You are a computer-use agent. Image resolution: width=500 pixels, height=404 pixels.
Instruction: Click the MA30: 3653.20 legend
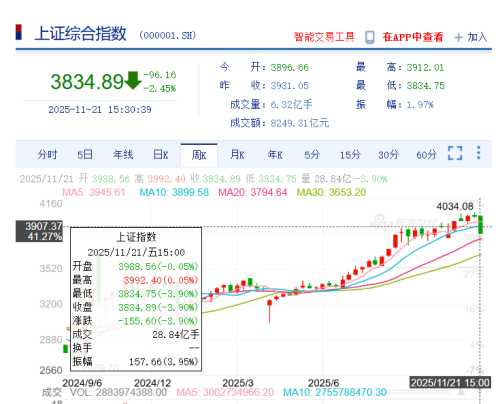coord(331,192)
